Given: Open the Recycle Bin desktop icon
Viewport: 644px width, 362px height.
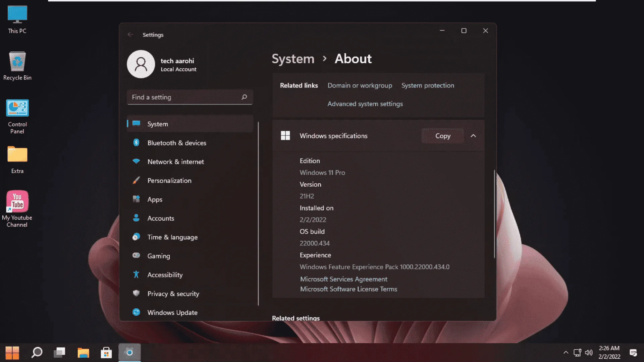Looking at the screenshot, I should pyautogui.click(x=17, y=66).
